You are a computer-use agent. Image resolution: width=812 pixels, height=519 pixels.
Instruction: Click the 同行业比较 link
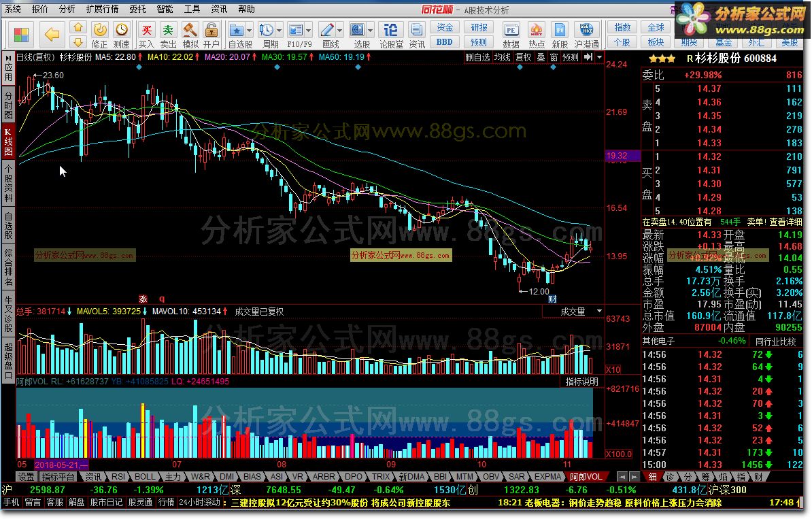775,341
